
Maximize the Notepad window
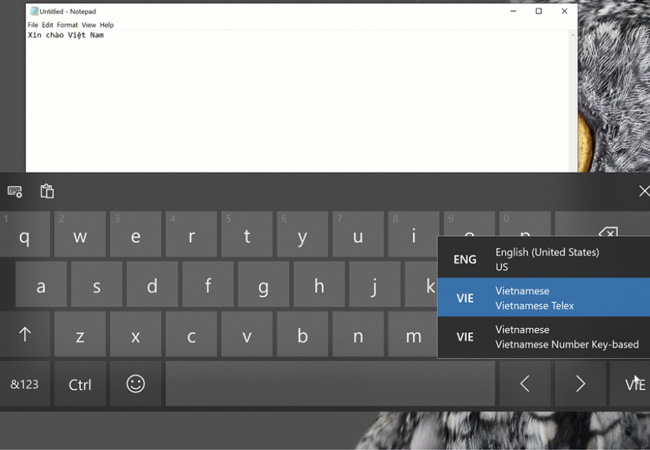538,11
